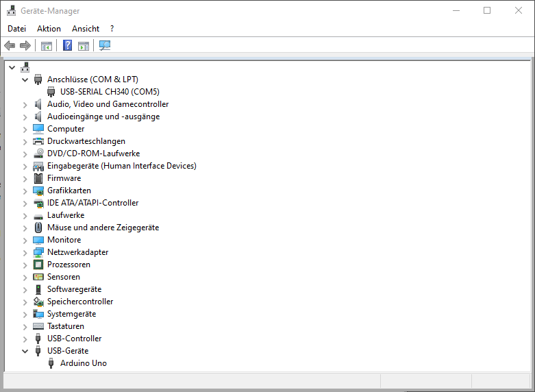Viewport: 535px width, 392px height.
Task: Minimize the Geräte-Manager window
Action: point(456,10)
